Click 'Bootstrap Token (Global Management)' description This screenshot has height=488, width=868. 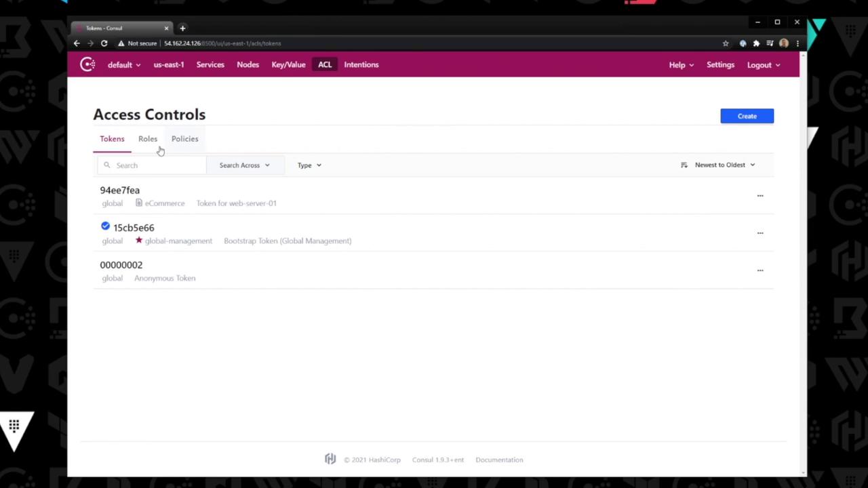pos(288,241)
